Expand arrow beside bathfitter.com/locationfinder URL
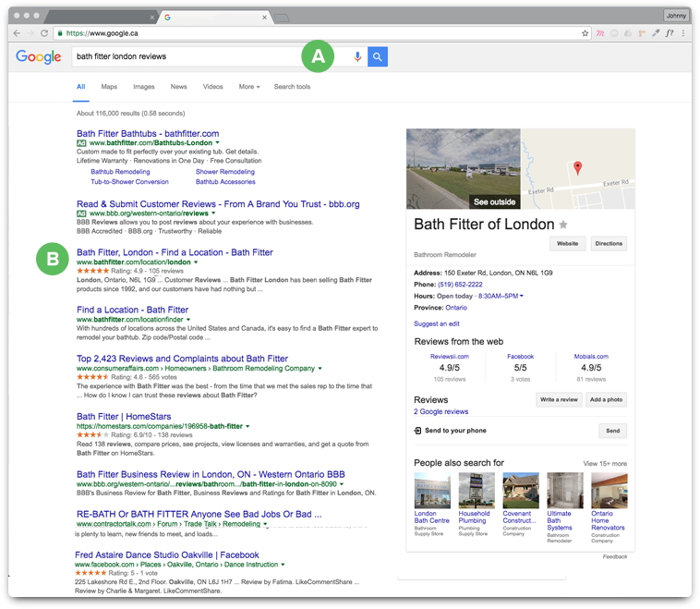Screen dimensions: 700x609 tap(188, 320)
